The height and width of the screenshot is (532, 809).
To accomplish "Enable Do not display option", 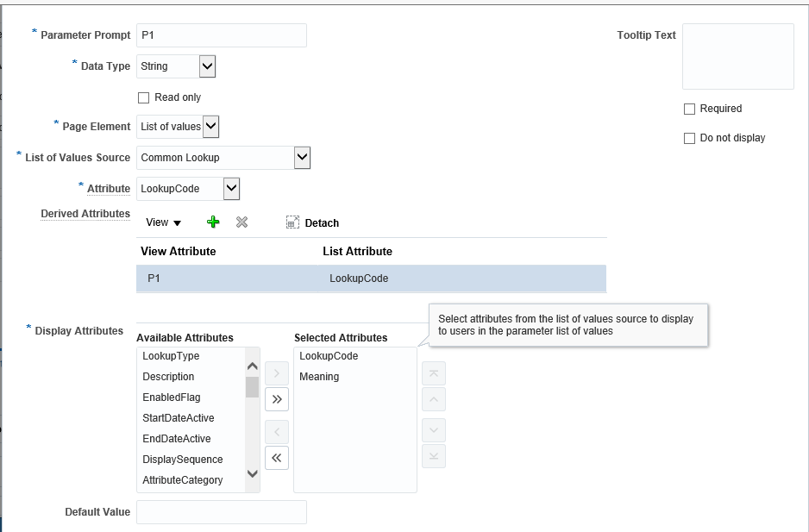I will 689,138.
